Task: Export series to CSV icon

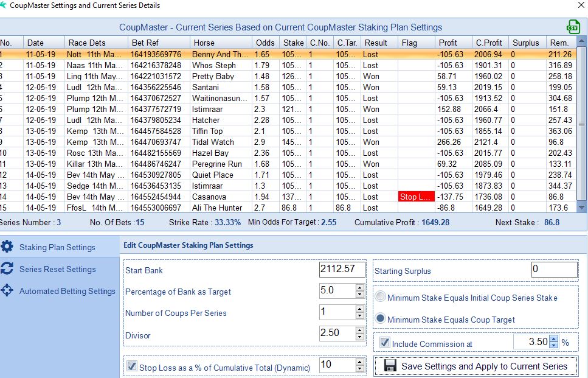Action: coord(573,27)
